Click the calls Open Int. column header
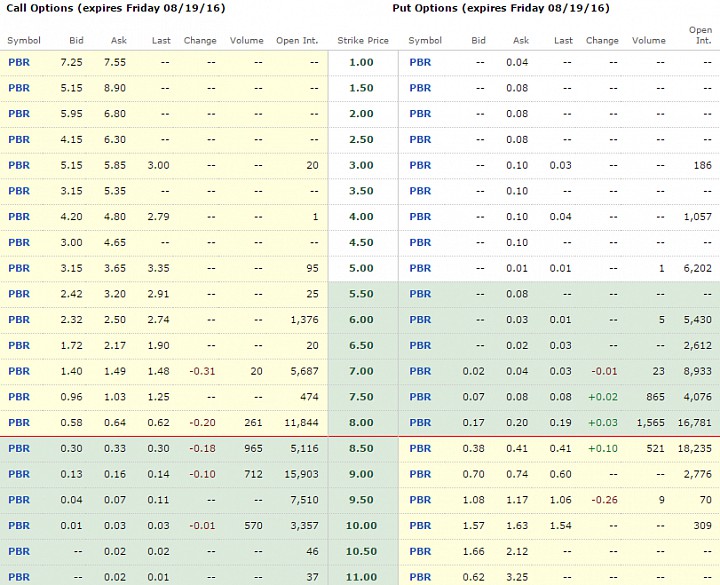The image size is (720, 585). (x=297, y=40)
